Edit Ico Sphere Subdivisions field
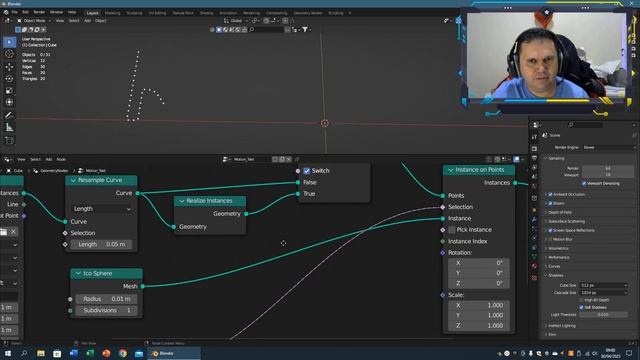 click(106, 310)
